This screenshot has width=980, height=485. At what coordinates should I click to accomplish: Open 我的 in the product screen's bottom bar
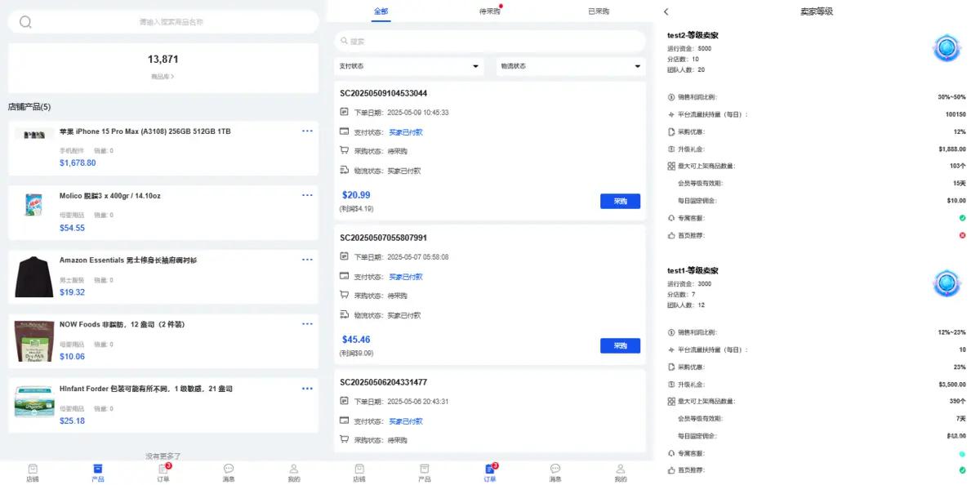pos(294,473)
